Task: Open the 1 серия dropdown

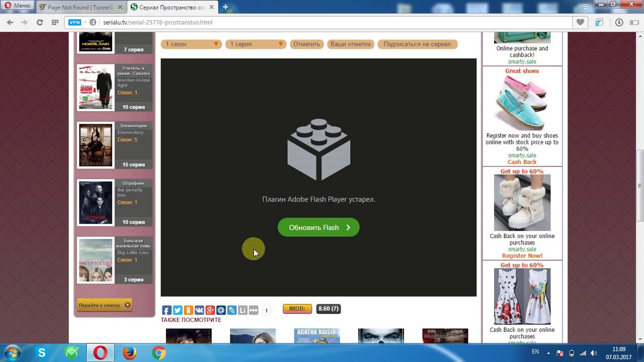Action: coord(256,44)
